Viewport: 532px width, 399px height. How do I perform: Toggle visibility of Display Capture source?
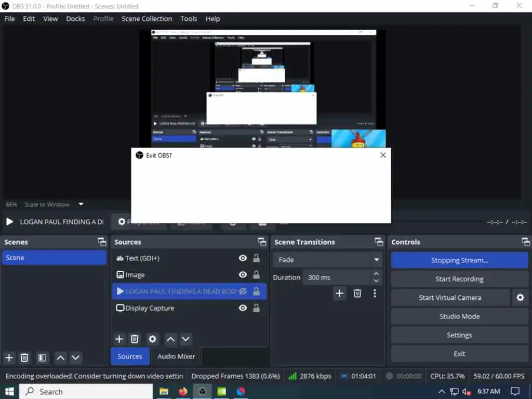[243, 308]
